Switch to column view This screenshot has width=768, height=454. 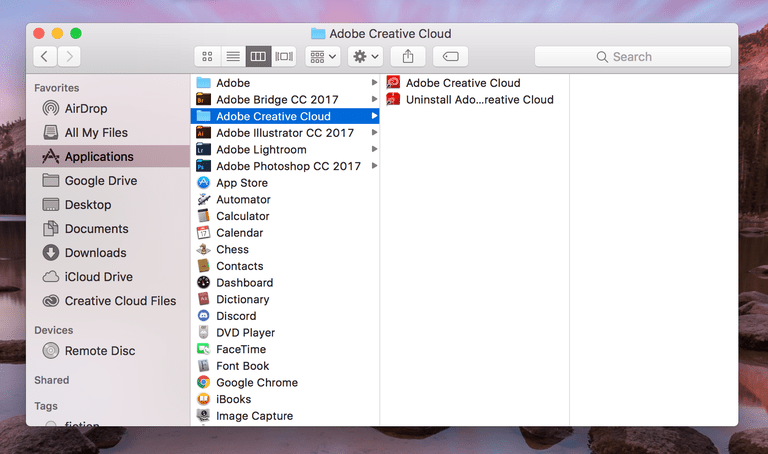(258, 56)
